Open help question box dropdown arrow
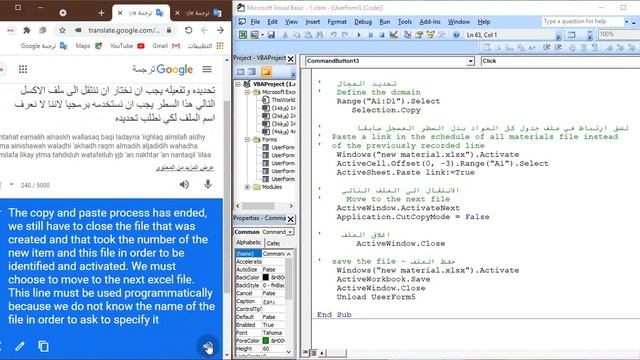Image resolution: width=640 pixels, height=360 pixels. (x=627, y=21)
